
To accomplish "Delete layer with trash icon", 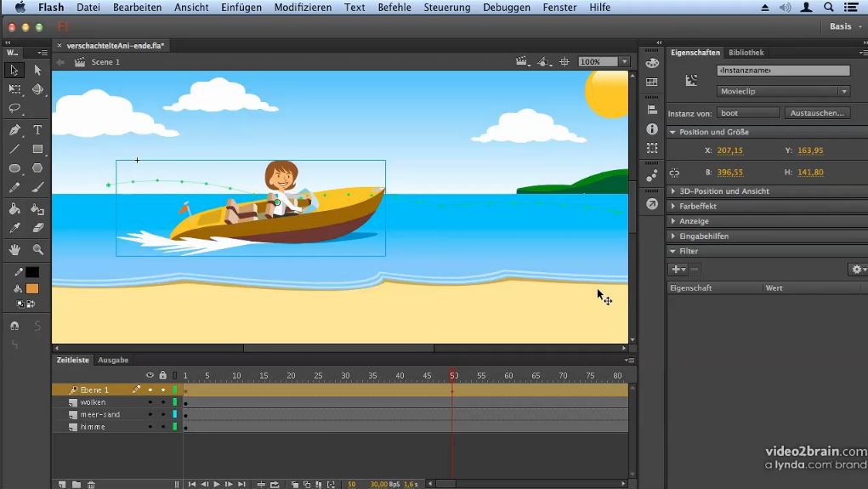I will pyautogui.click(x=91, y=484).
